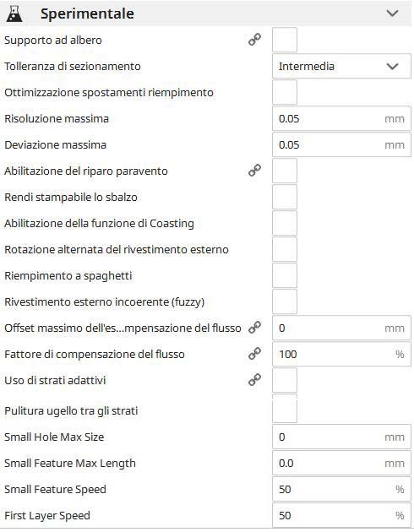Click link icon next to Uso di strati adattivi

pyautogui.click(x=254, y=380)
